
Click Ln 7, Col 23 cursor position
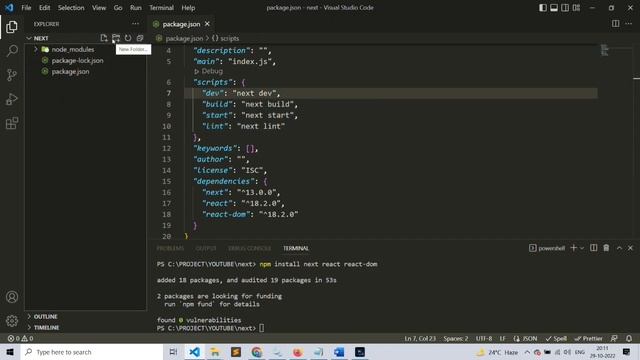click(x=420, y=338)
